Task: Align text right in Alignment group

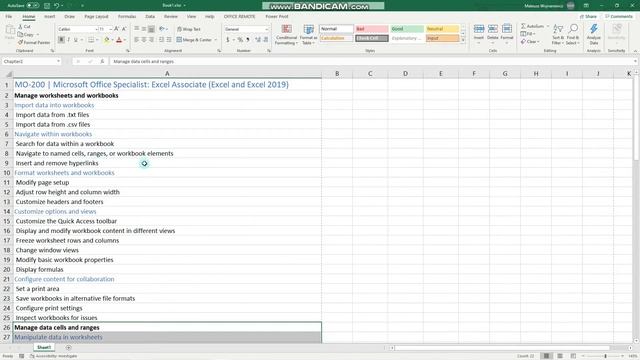Action: click(151, 40)
